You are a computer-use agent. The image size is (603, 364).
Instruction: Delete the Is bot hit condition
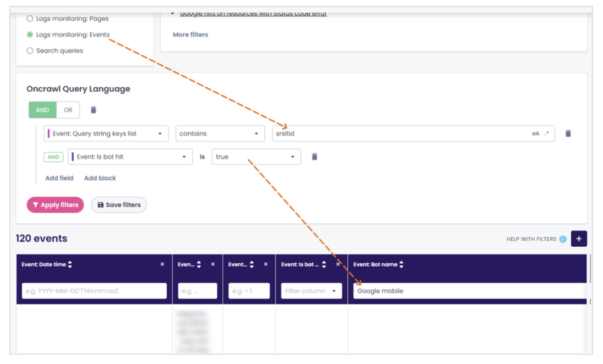point(314,157)
